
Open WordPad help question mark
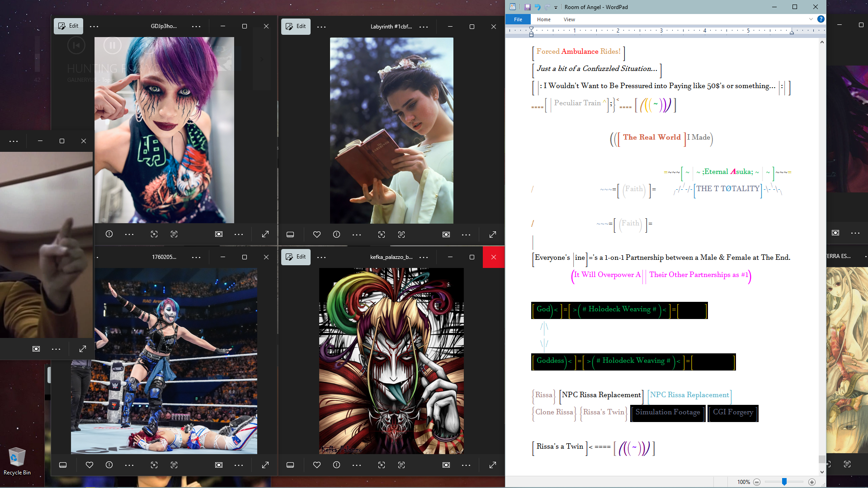(x=821, y=19)
